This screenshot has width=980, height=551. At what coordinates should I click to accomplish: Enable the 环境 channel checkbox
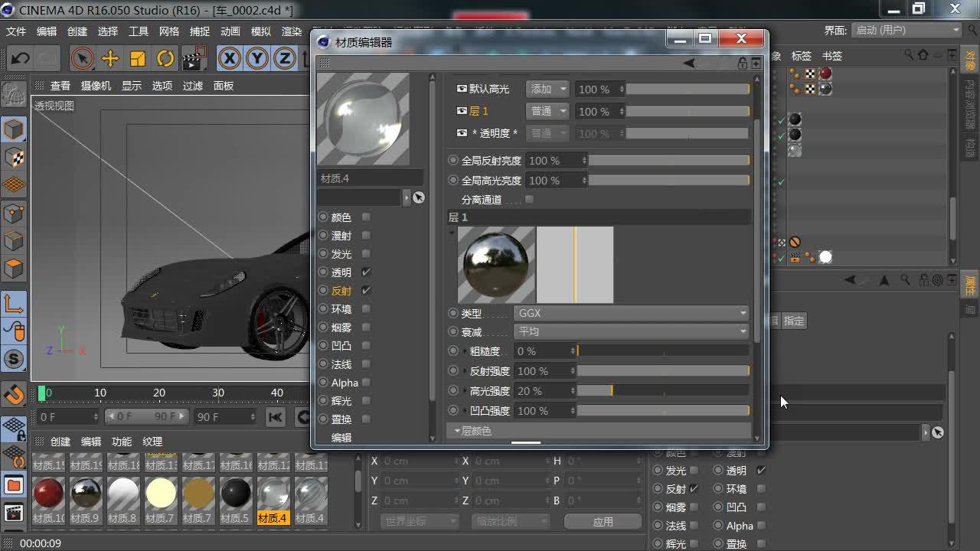click(366, 309)
